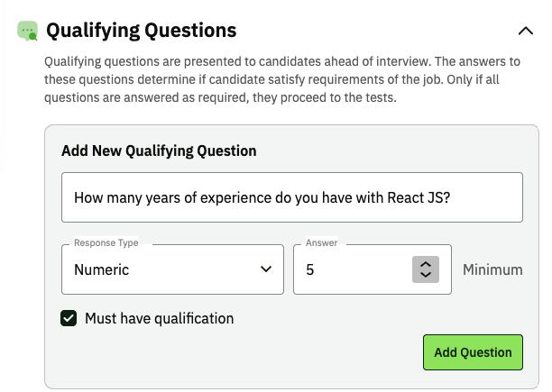Increase Answer with the up stepper arrow

pos(426,264)
